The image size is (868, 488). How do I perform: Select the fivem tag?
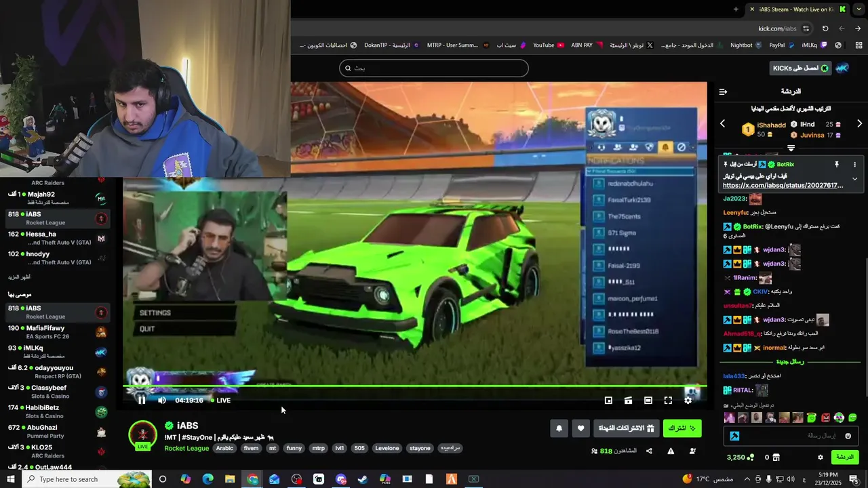click(x=251, y=448)
